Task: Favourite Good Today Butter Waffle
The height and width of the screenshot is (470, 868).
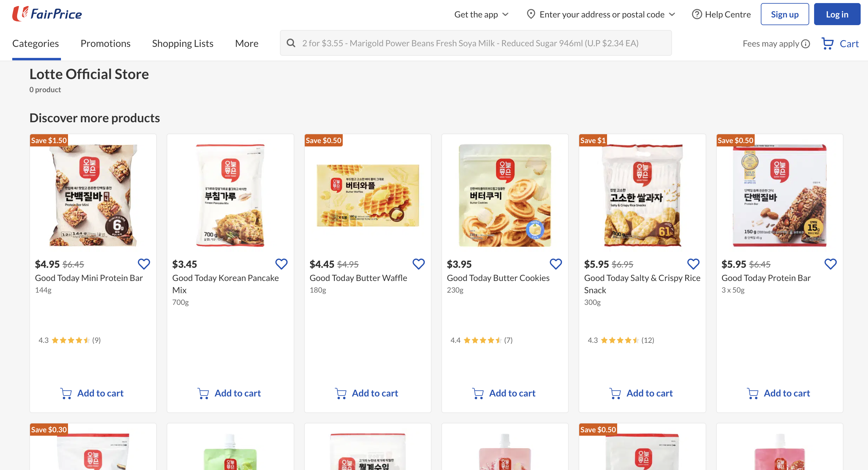Action: click(418, 264)
